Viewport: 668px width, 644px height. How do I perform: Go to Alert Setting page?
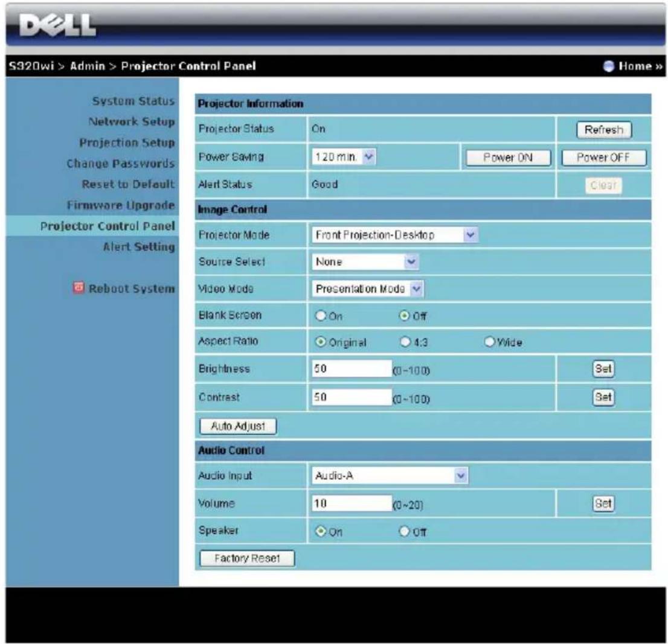[x=139, y=247]
